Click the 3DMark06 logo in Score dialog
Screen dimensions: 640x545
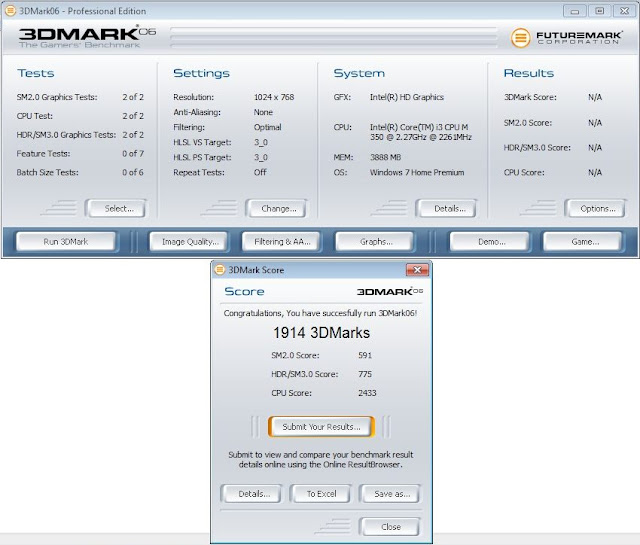390,291
